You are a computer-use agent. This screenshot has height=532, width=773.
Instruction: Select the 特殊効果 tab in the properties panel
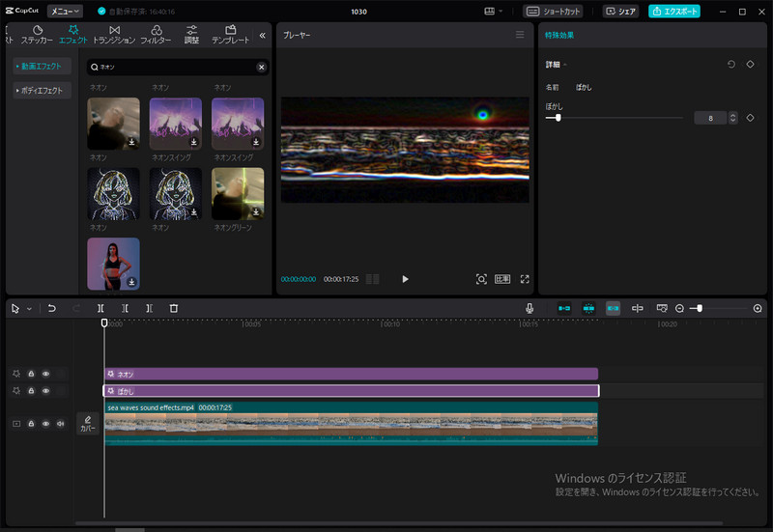pos(559,35)
